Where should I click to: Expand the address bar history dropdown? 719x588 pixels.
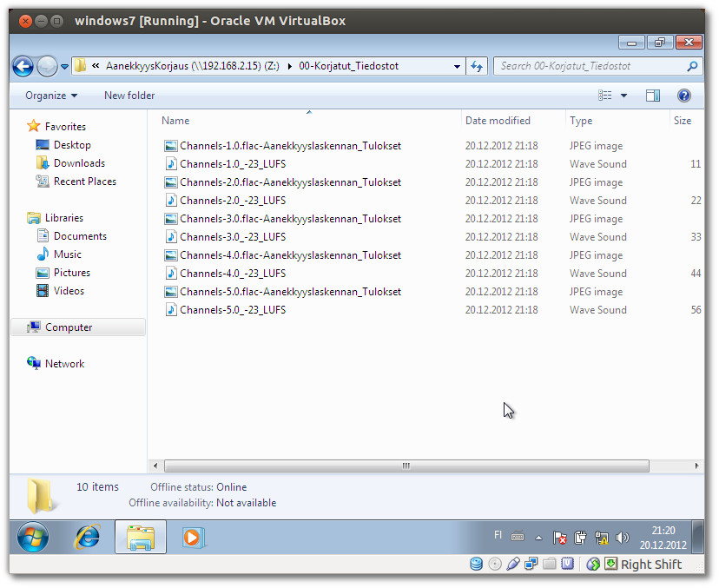pyautogui.click(x=457, y=67)
